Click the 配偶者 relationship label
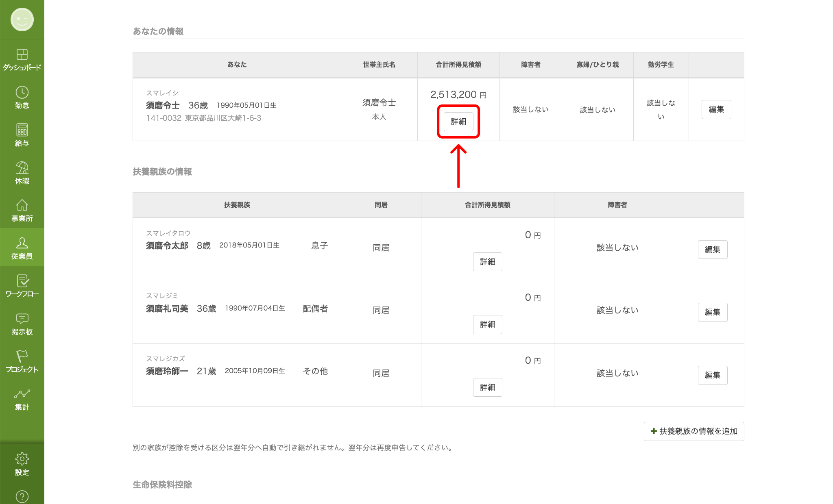This screenshot has height=504, width=833. click(315, 308)
